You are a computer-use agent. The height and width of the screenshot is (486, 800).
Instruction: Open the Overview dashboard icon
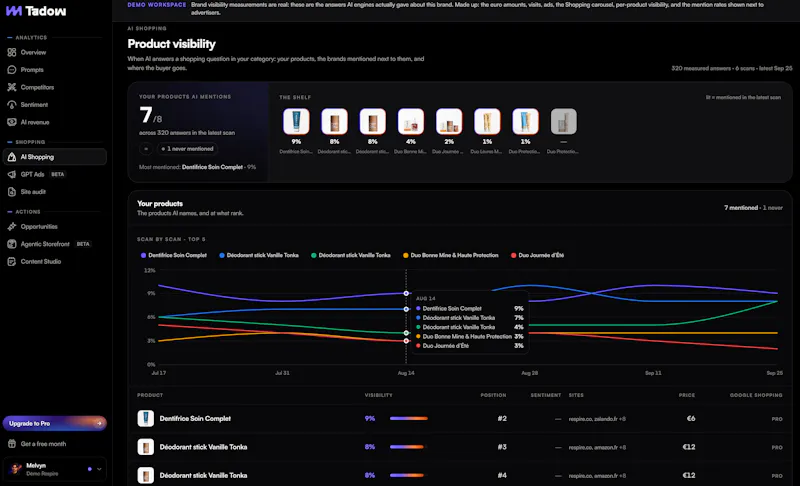point(12,53)
